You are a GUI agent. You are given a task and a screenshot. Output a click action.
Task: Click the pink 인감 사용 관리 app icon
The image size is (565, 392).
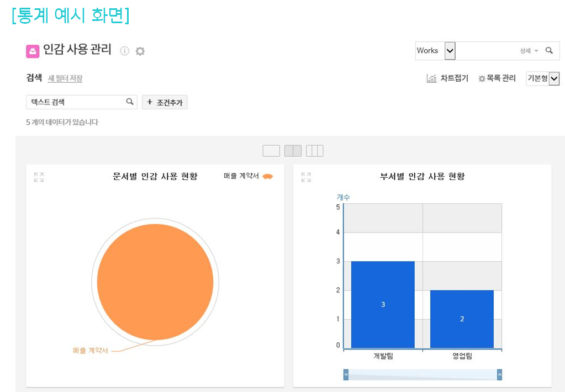33,51
